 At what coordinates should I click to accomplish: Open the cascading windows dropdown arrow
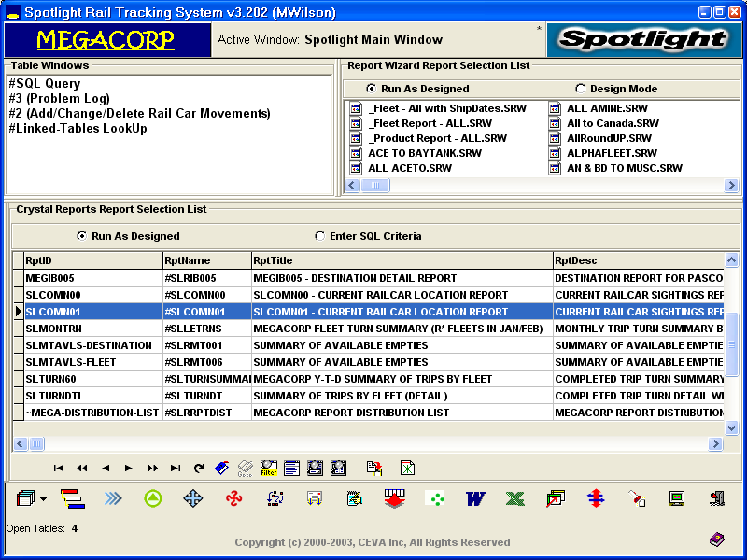coord(43,499)
